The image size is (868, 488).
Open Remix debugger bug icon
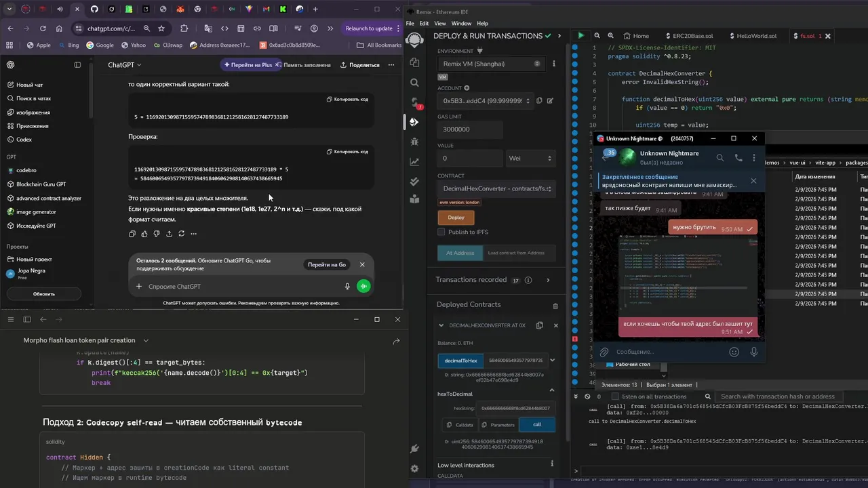414,142
